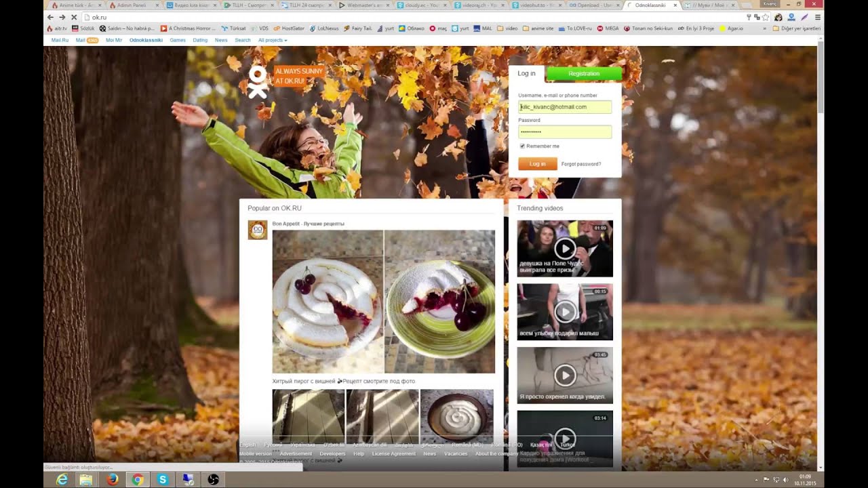
Task: Click the orange Log in button
Action: click(x=538, y=163)
